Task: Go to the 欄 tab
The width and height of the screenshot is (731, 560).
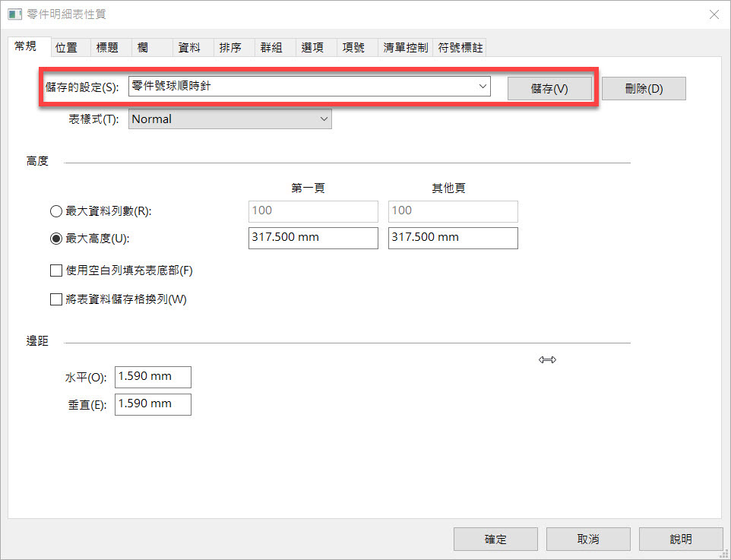Action: pos(143,47)
